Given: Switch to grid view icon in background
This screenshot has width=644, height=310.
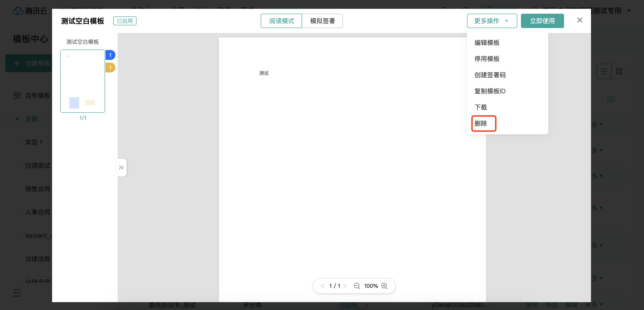Looking at the screenshot, I should coord(619,71).
